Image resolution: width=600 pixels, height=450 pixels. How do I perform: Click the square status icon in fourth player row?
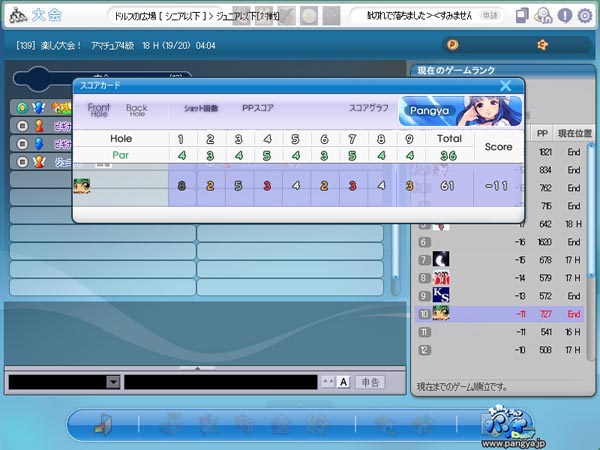(x=23, y=162)
